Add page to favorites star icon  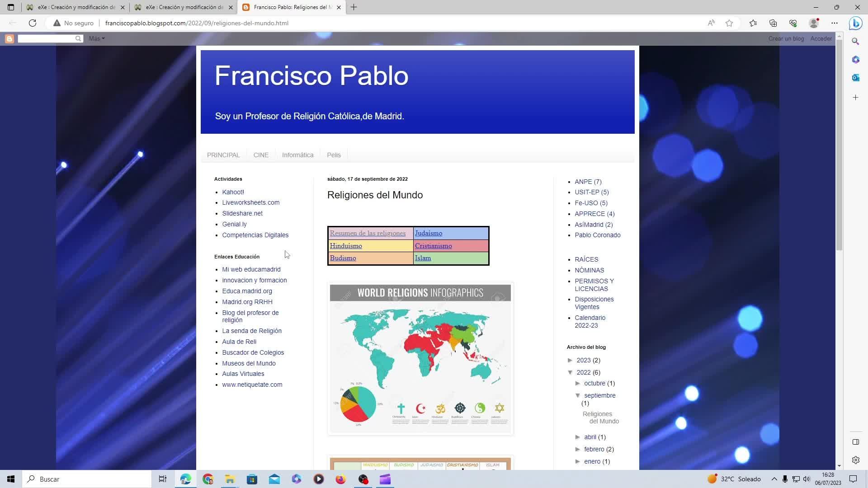(729, 23)
